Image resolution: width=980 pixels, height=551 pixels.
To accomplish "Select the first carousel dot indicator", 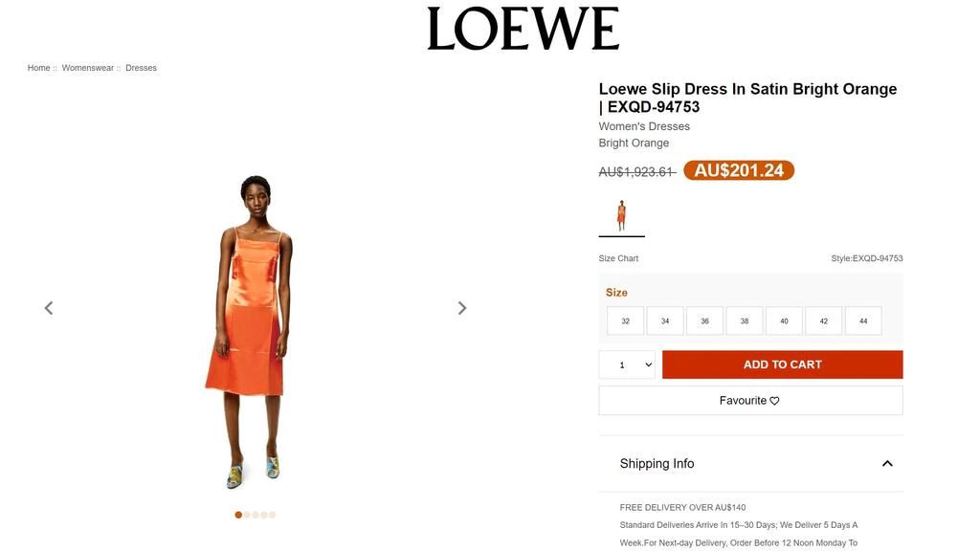I will 238,515.
